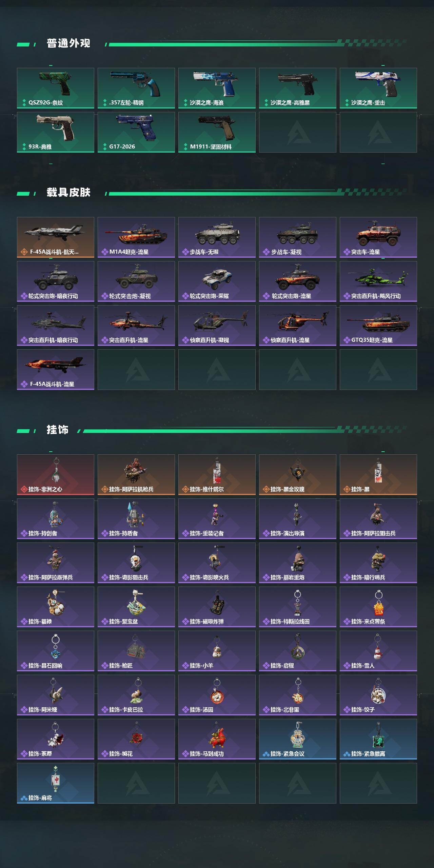The image size is (434, 868).
Task: Click the 载具皮肤 section header
Action: click(68, 193)
